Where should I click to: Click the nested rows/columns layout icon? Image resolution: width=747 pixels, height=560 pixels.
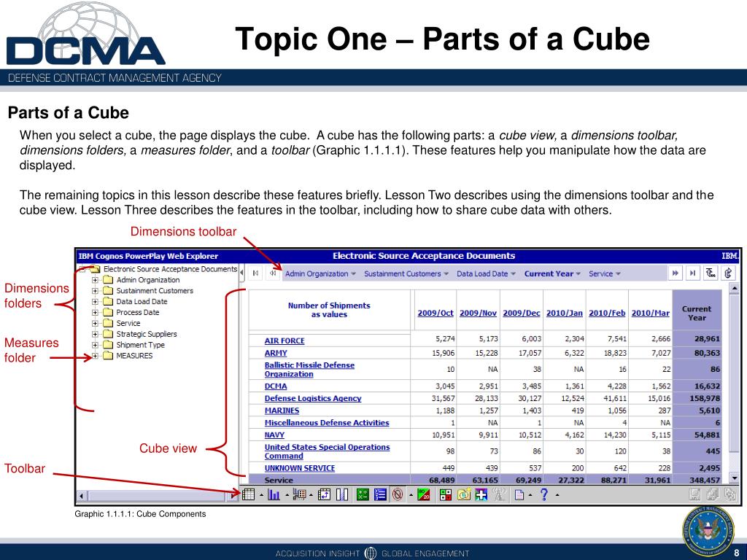point(299,495)
